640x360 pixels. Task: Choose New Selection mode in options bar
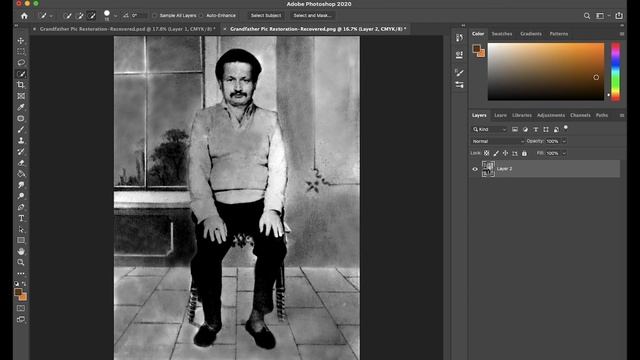click(x=68, y=16)
